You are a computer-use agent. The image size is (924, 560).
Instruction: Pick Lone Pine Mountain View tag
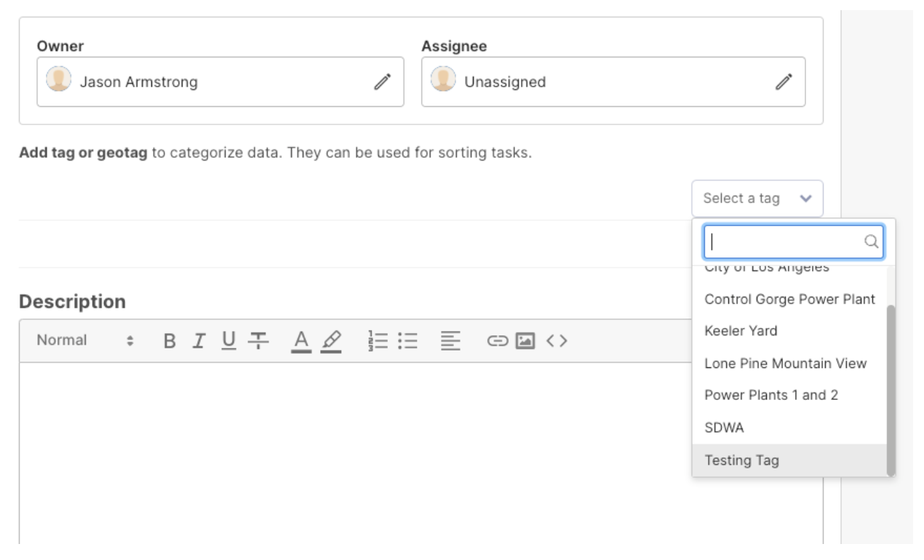(x=789, y=363)
